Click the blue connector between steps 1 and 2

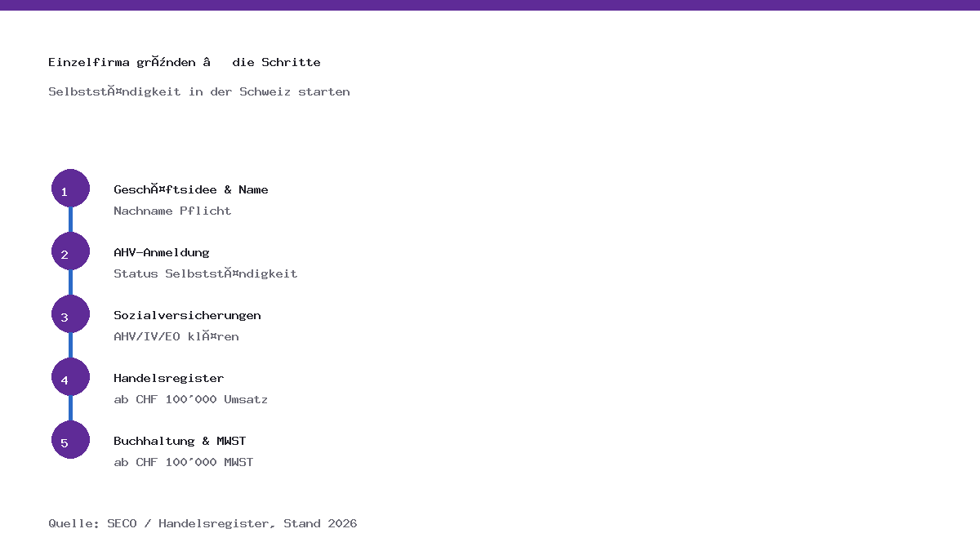pyautogui.click(x=70, y=220)
